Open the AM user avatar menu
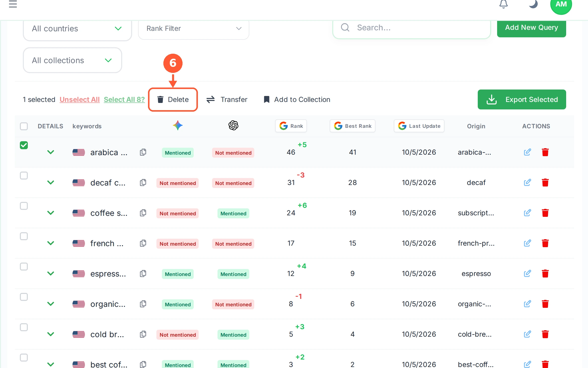588x368 pixels. click(561, 4)
